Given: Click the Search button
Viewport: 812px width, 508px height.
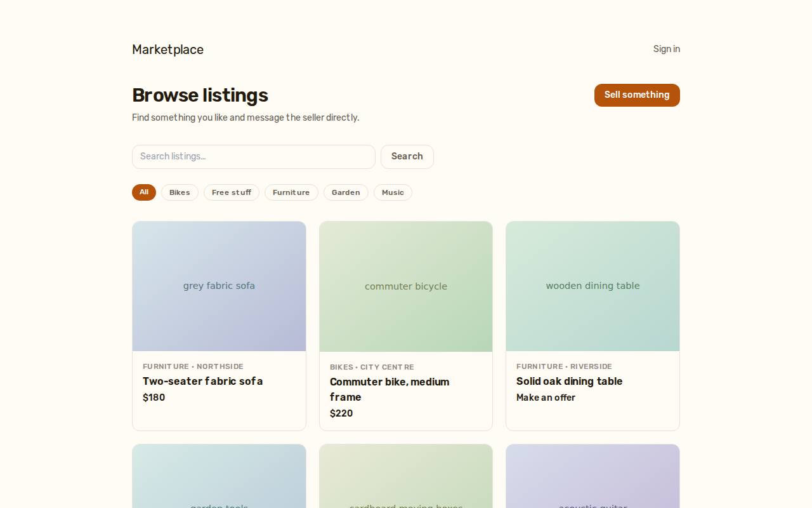Looking at the screenshot, I should click(407, 157).
